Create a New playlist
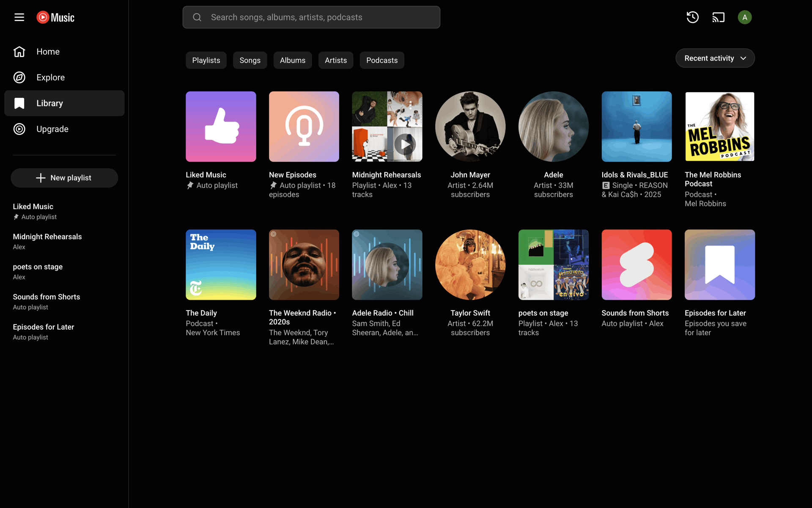 [x=64, y=178]
